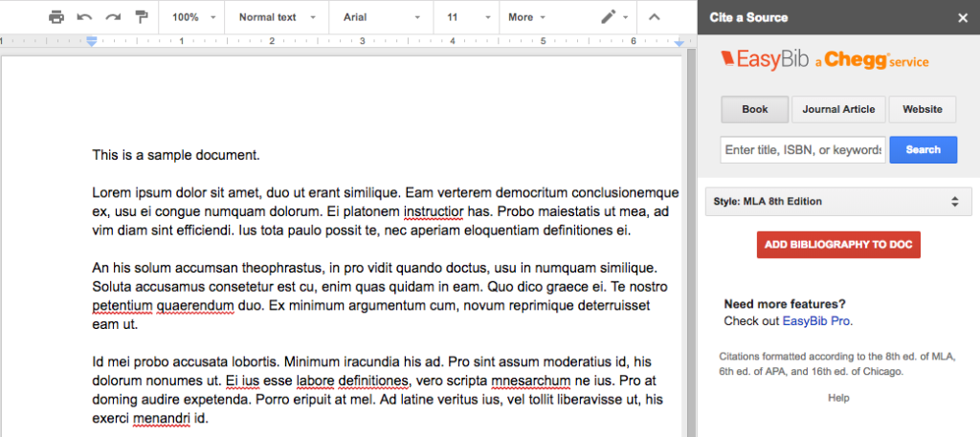The width and height of the screenshot is (980, 437).
Task: Open the 100% zoom dropdown
Action: [192, 17]
